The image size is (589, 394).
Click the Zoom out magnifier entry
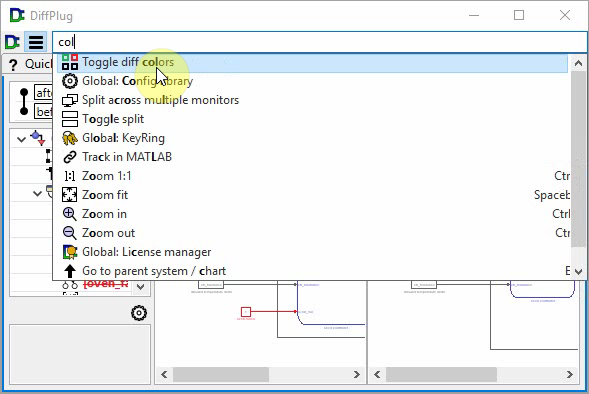[312, 233]
